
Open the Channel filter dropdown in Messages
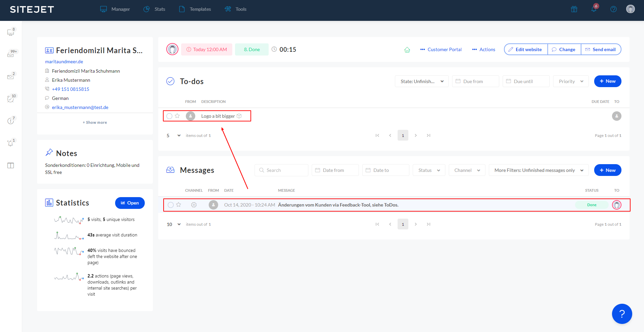pos(467,170)
